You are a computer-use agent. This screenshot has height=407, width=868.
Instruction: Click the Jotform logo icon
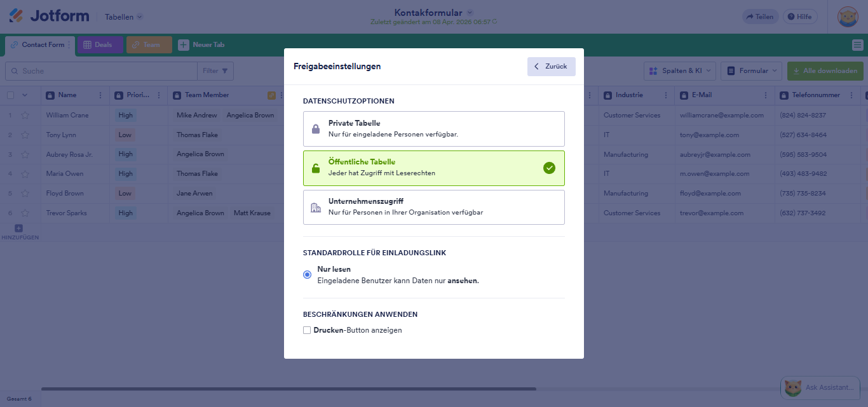(x=17, y=15)
